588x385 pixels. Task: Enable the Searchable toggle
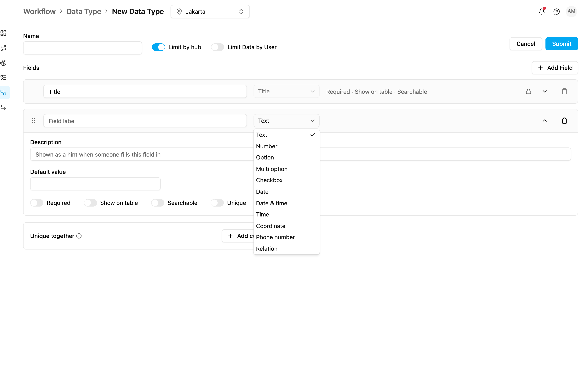158,203
